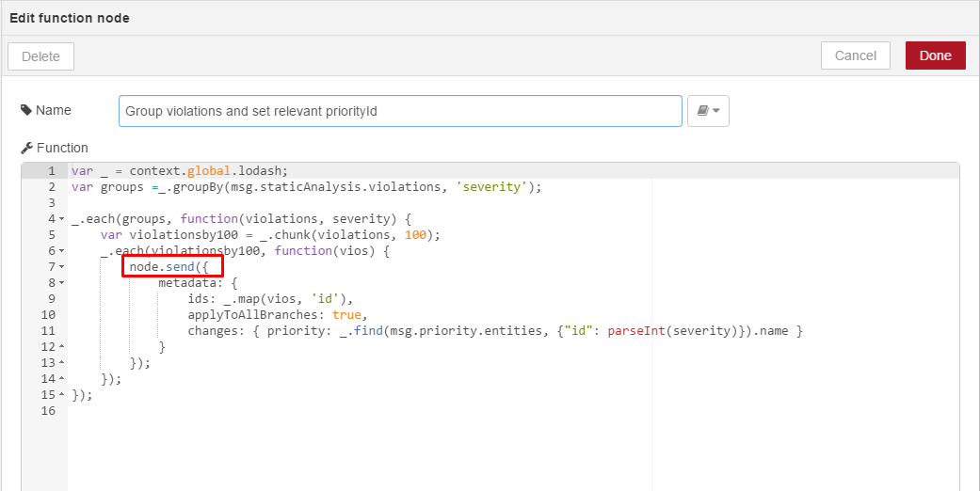Click the tag icon beside Name
The width and height of the screenshot is (980, 491).
click(x=26, y=110)
